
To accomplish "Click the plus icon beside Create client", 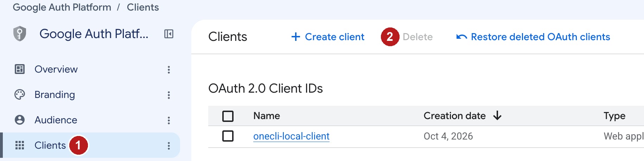I will click(296, 37).
